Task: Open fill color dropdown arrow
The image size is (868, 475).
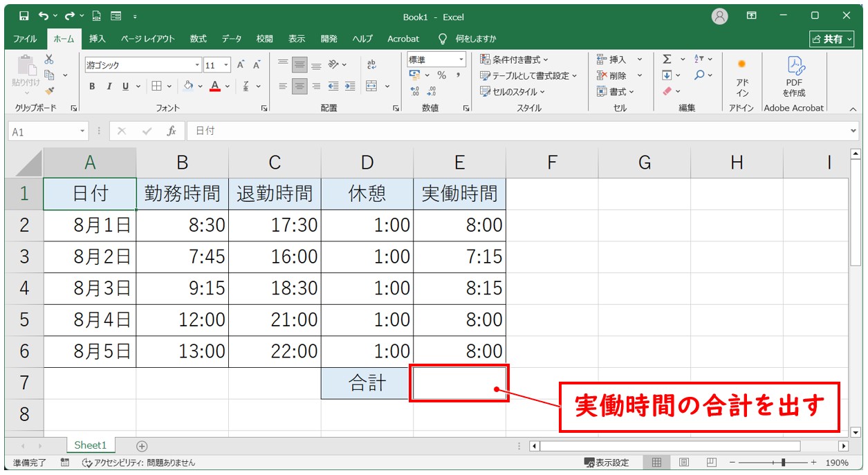Action: (201, 86)
